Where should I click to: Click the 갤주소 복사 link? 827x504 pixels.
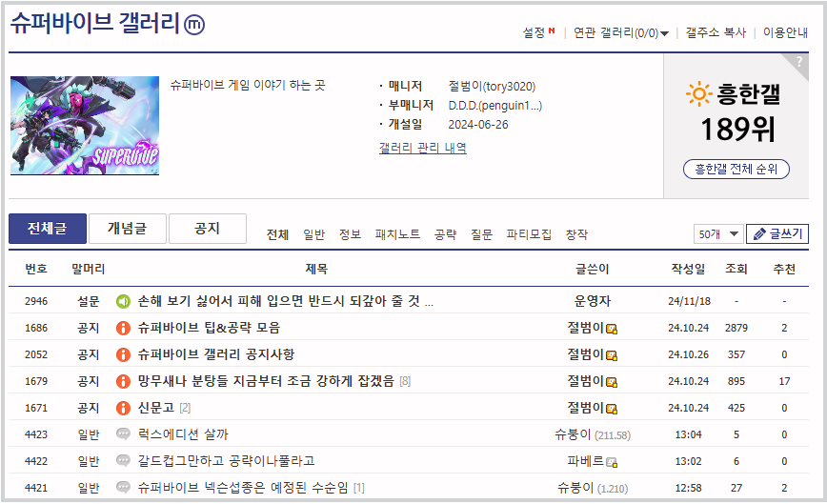coord(716,33)
